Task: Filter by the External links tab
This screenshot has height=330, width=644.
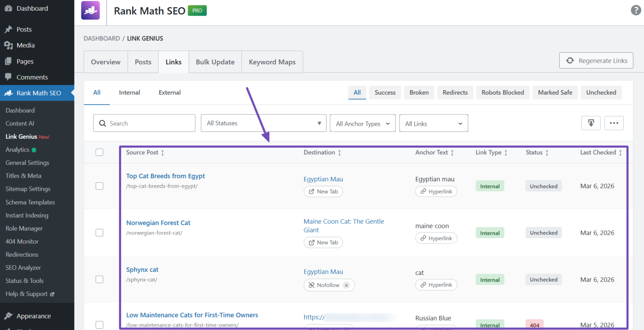Action: 170,93
